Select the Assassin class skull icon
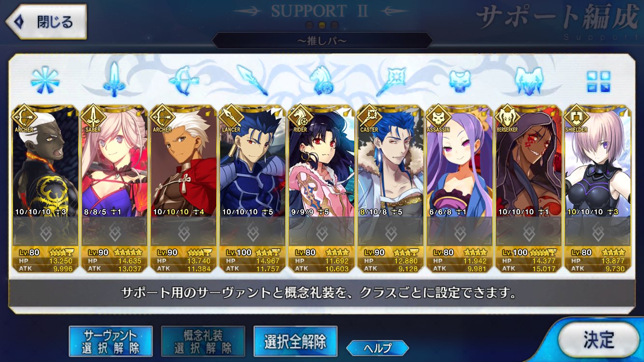 [460, 80]
